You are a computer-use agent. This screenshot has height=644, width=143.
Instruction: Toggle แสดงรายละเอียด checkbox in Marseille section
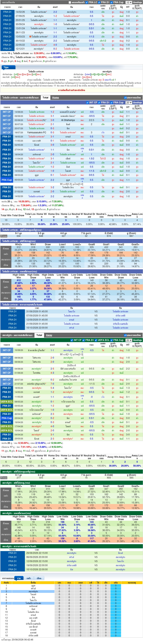click(x=125, y=97)
